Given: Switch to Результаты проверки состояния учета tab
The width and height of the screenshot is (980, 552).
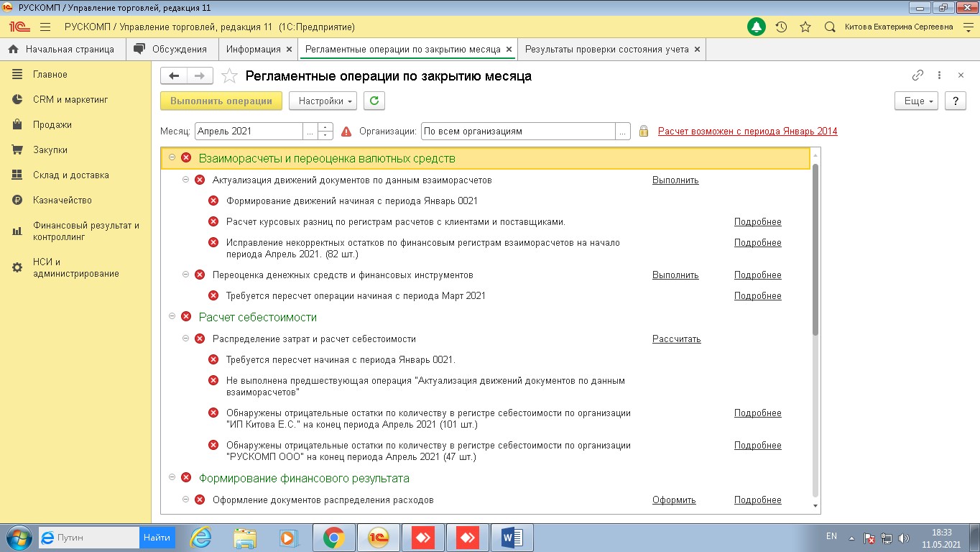Looking at the screenshot, I should tap(607, 50).
